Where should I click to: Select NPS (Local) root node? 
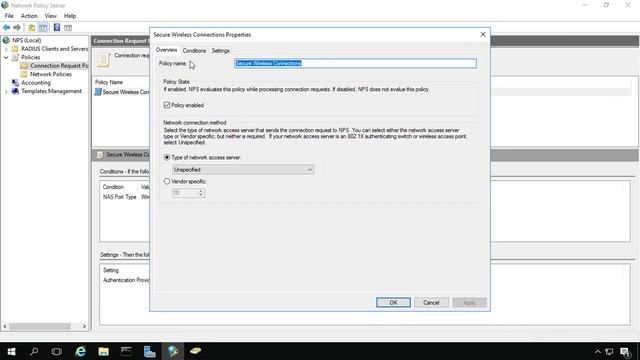pyautogui.click(x=27, y=40)
